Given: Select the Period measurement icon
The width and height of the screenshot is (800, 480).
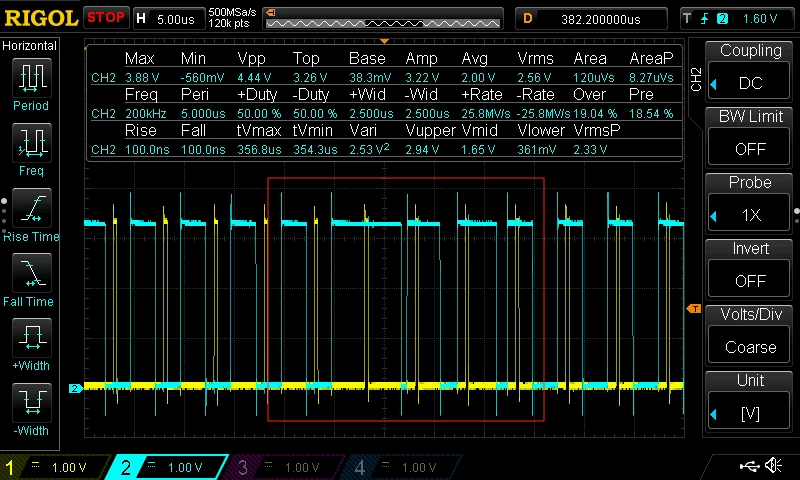Looking at the screenshot, I should [x=32, y=78].
